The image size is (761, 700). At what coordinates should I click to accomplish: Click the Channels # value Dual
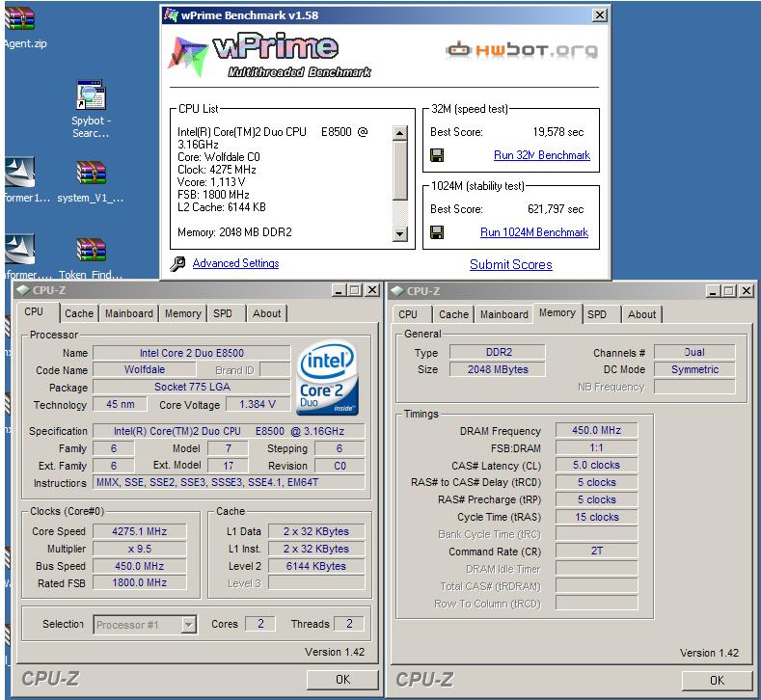[694, 352]
